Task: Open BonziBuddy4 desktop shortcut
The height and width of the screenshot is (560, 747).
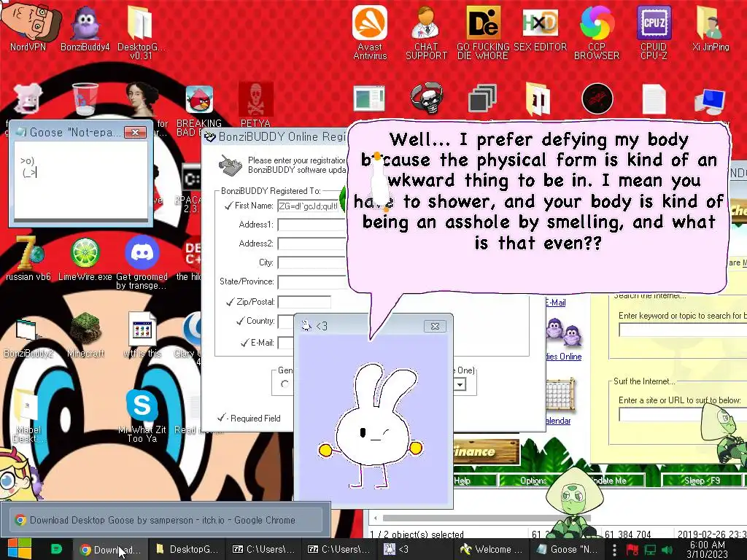Action: 85,28
